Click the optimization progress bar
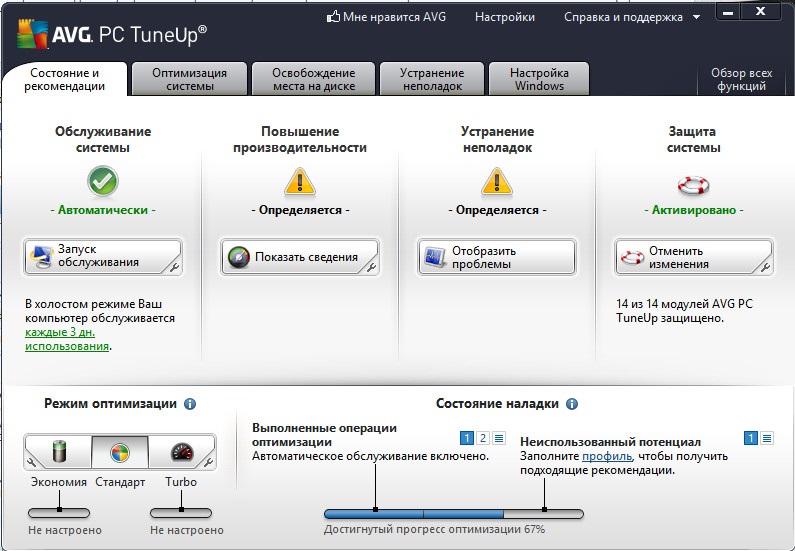 pos(453,513)
